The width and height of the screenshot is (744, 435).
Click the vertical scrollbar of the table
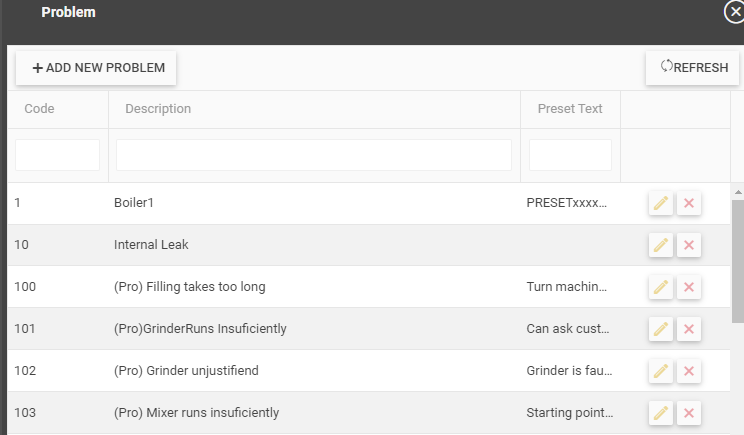pos(738,260)
